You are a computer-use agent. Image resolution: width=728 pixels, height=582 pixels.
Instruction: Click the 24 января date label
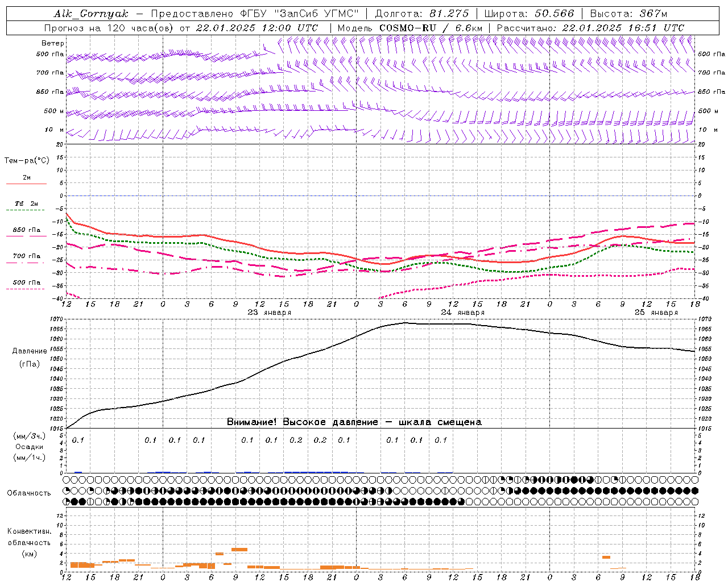(463, 313)
